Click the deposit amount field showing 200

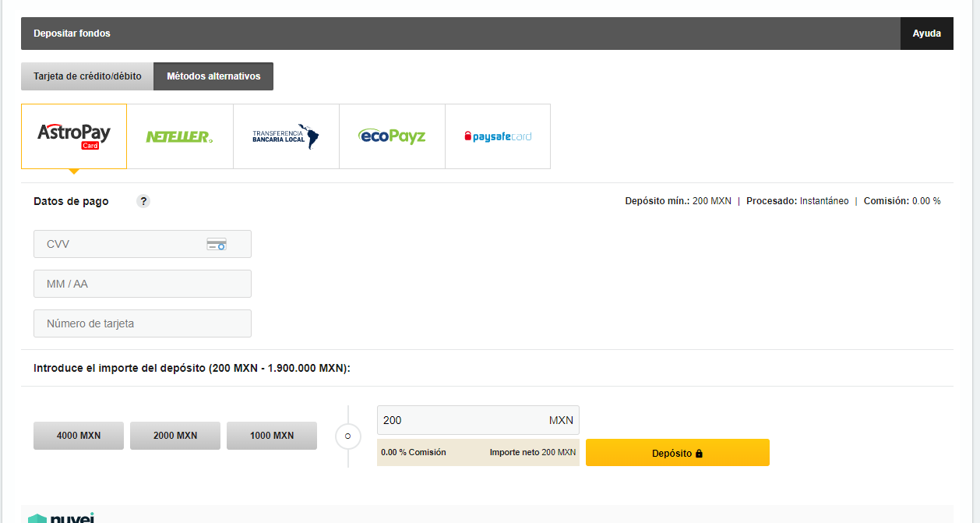460,420
